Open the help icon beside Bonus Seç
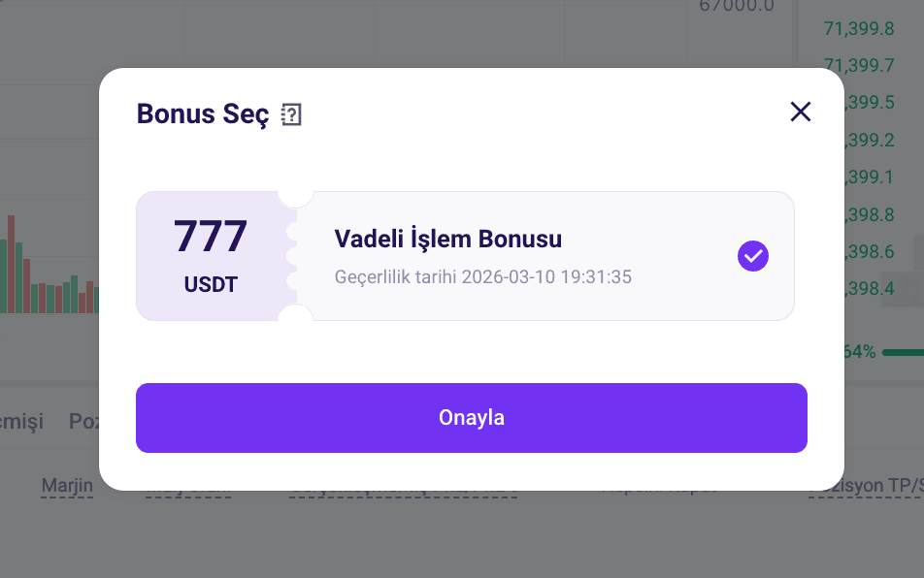The height and width of the screenshot is (578, 924). [x=291, y=114]
